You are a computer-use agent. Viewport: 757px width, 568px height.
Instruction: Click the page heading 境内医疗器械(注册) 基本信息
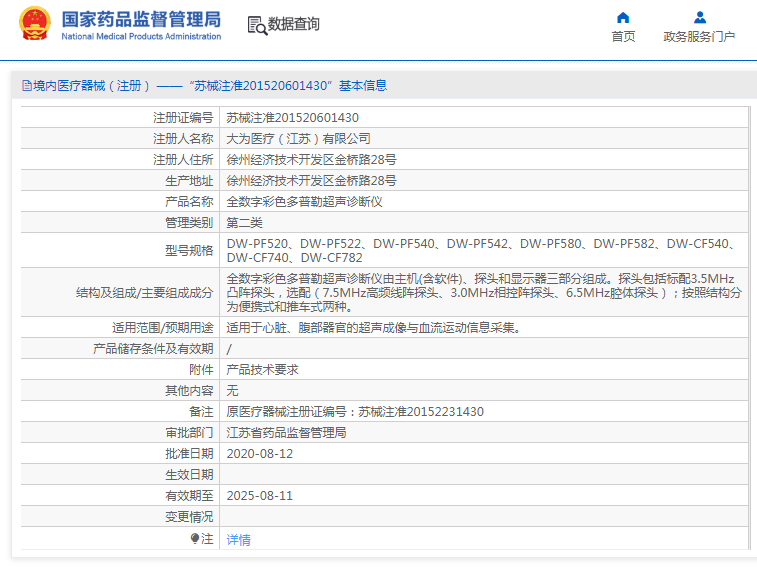(205, 86)
